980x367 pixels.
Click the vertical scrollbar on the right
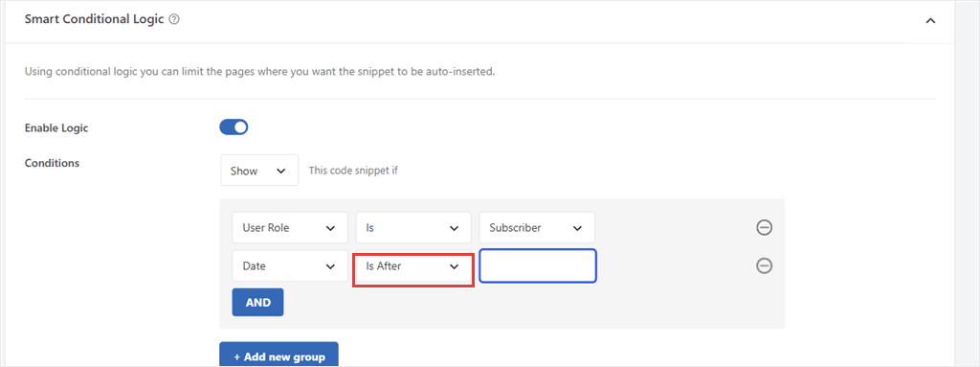[x=968, y=184]
